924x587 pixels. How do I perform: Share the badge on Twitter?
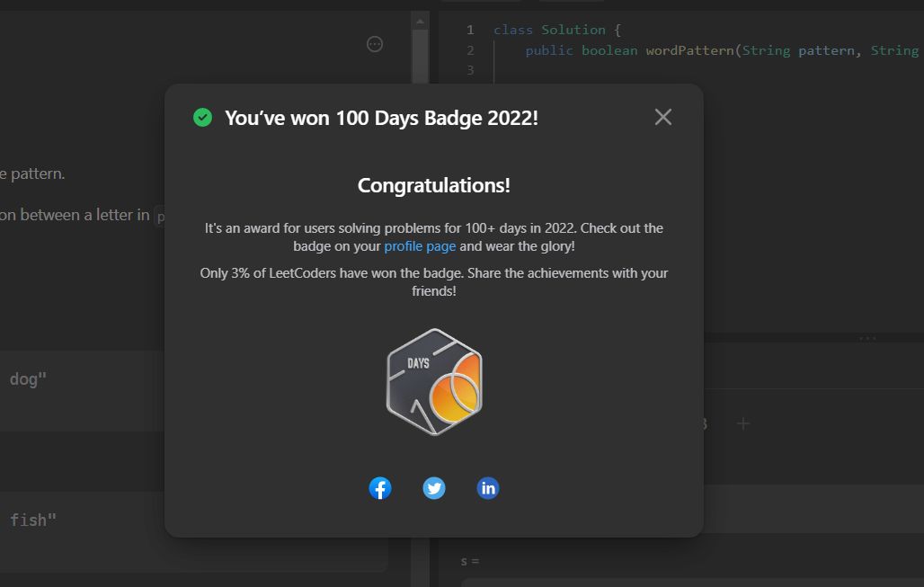pyautogui.click(x=434, y=488)
